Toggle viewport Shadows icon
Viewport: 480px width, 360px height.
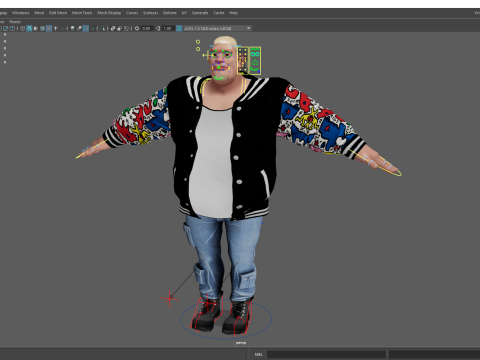click(62, 28)
